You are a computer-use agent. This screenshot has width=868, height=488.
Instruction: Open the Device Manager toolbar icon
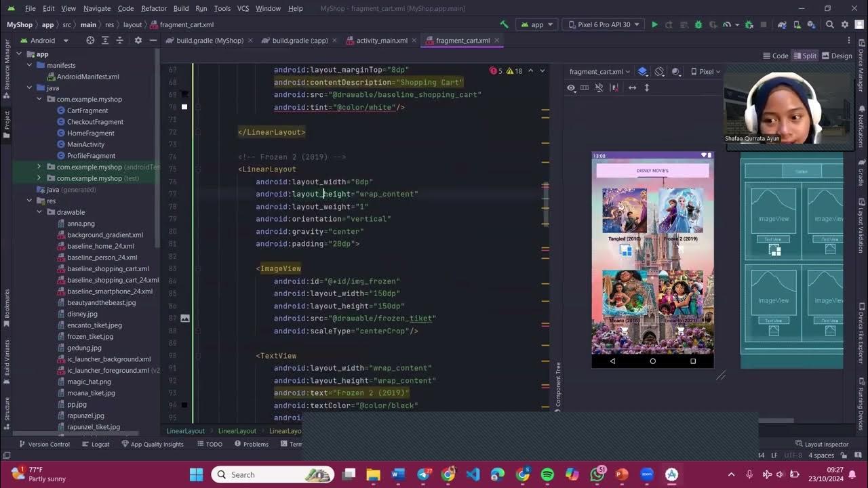tap(797, 24)
